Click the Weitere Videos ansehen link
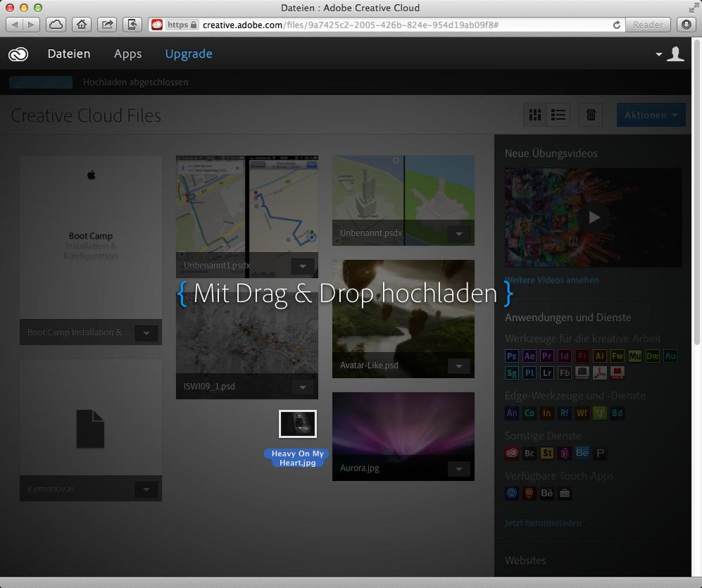The width and height of the screenshot is (702, 588). (x=551, y=280)
